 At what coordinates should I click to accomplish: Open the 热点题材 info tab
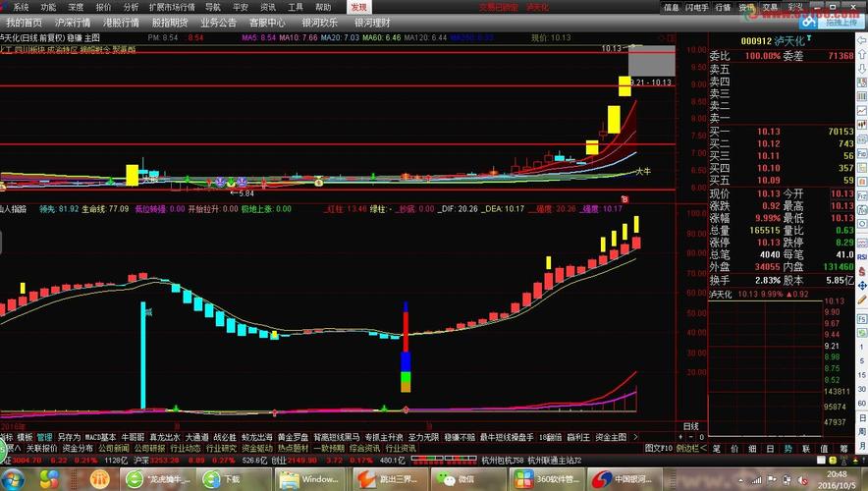tap(293, 449)
